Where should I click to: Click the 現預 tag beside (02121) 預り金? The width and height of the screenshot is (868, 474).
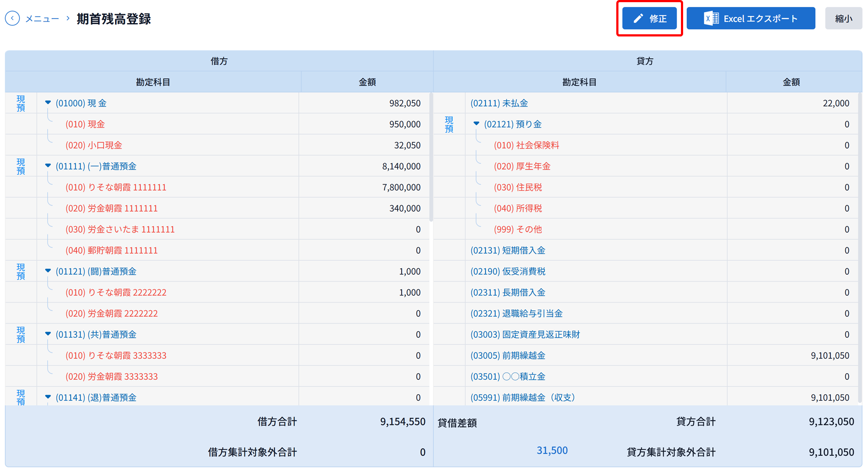click(449, 124)
